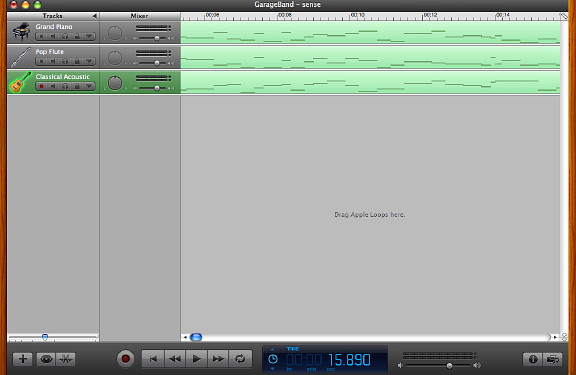Solo the Grand Piano track with headphones
Image resolution: width=576 pixels, height=375 pixels.
(x=65, y=36)
